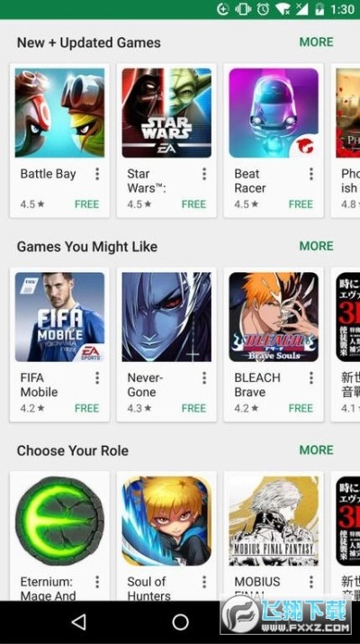Tap the Soul of Hunters icon

coord(166,521)
